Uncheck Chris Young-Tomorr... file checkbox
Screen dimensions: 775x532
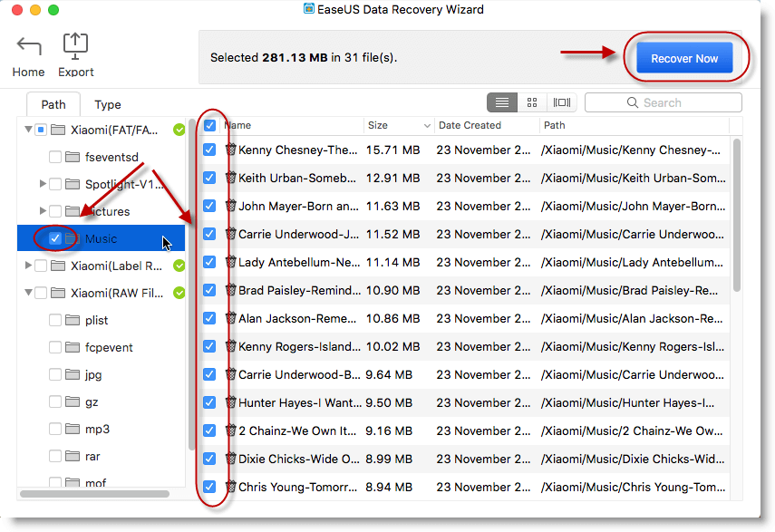(x=209, y=487)
